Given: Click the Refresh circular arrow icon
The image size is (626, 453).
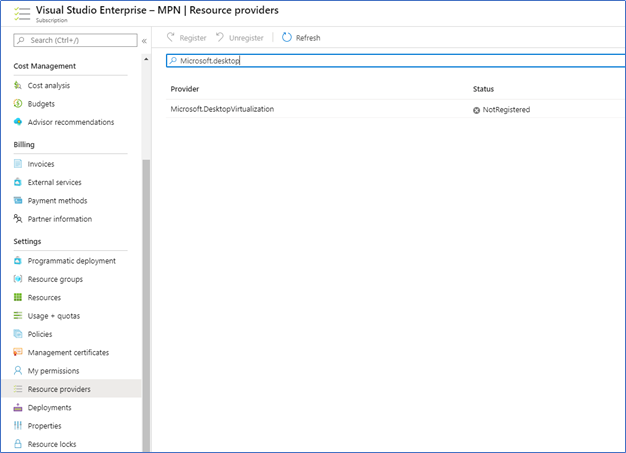Looking at the screenshot, I should pos(287,38).
